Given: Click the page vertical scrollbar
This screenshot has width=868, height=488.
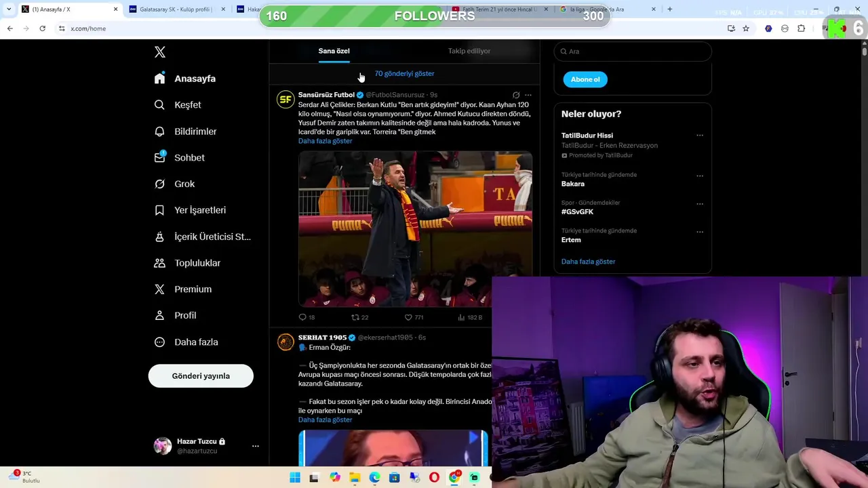Looking at the screenshot, I should click(x=865, y=51).
